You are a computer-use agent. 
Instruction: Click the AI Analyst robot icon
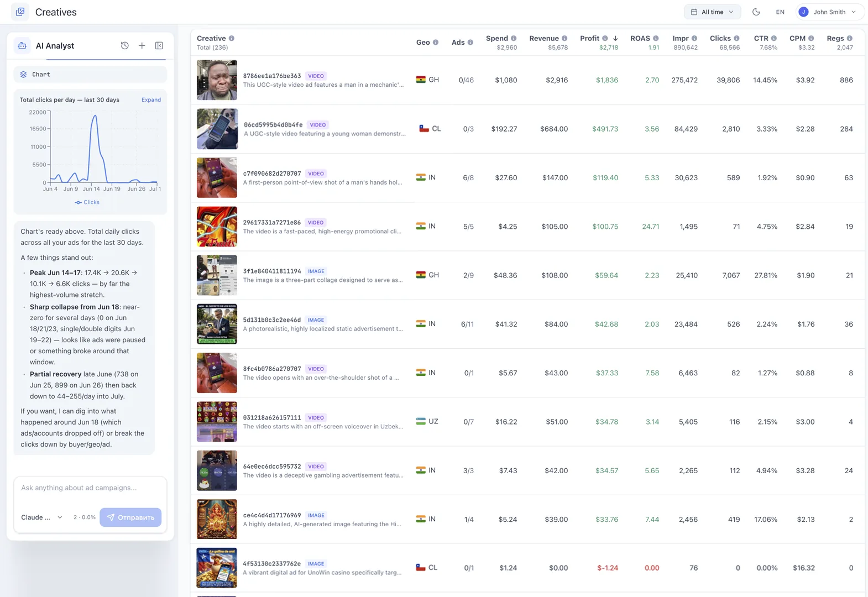(22, 45)
